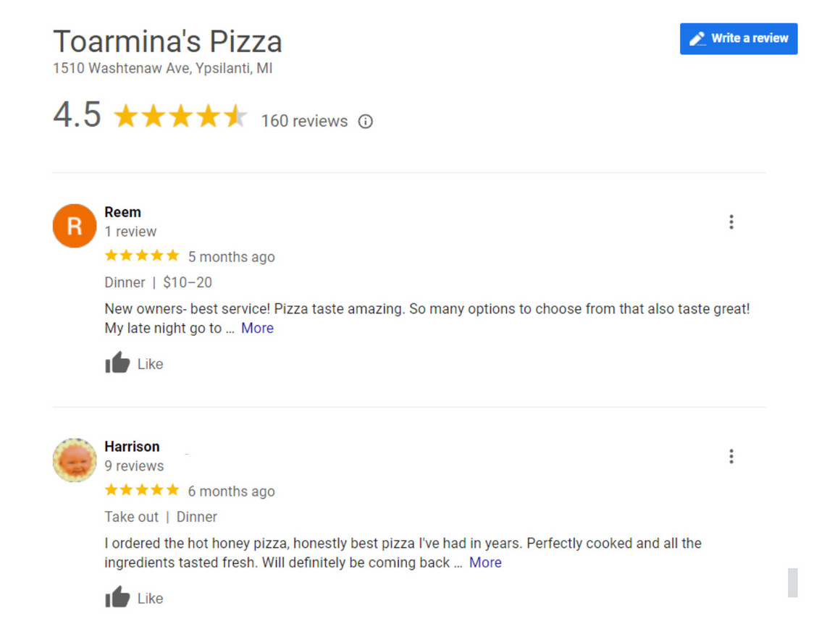This screenshot has height=637, width=840.
Task: Click the overall 4.5 star rating stars
Action: (x=180, y=116)
